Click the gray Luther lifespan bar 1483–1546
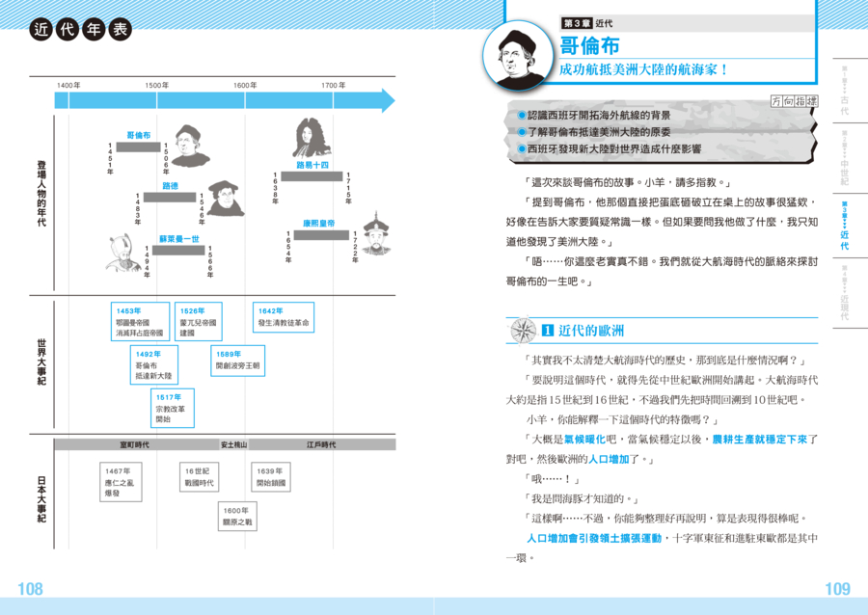The height and width of the screenshot is (615, 868). 170,197
